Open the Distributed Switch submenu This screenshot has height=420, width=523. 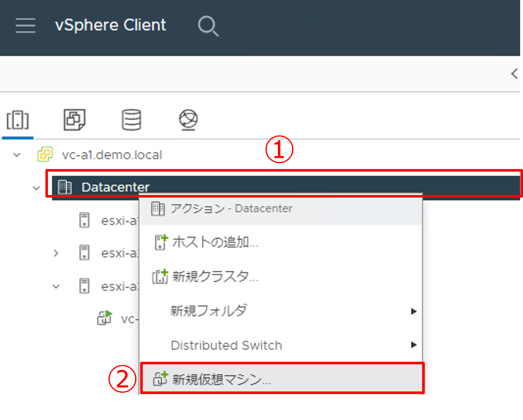tap(281, 345)
